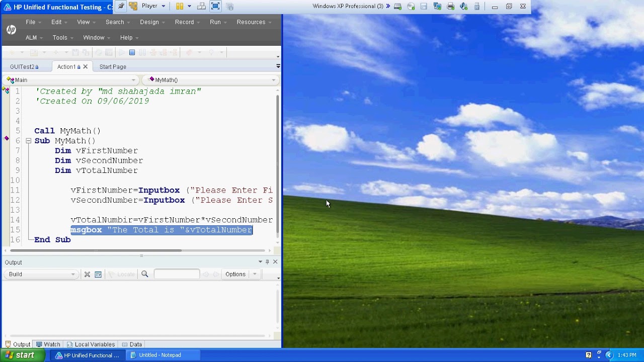Open the Window menu
This screenshot has height=362, width=644.
point(96,38)
